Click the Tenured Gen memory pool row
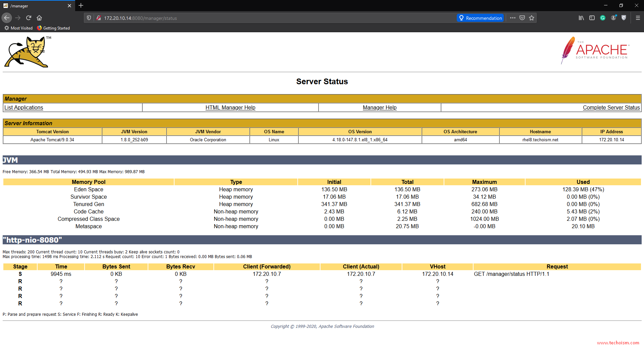This screenshot has height=348, width=644. [322, 204]
